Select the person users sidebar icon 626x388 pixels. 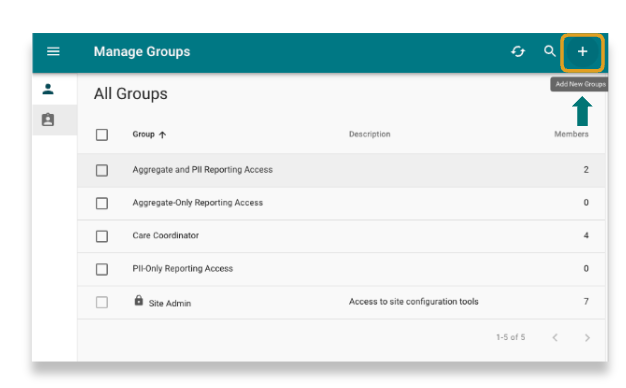(x=48, y=89)
